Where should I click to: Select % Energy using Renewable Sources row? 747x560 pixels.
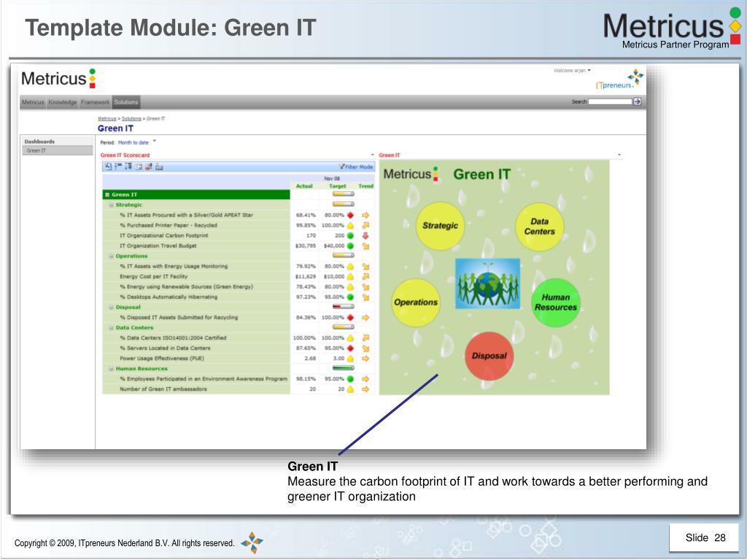(x=196, y=287)
